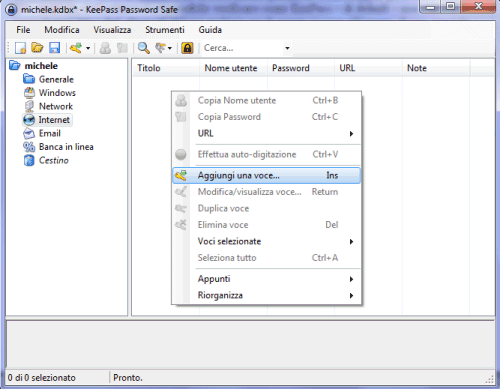Click the Show entries toolbar icon
Viewport: 500px width, 389px height.
[161, 48]
